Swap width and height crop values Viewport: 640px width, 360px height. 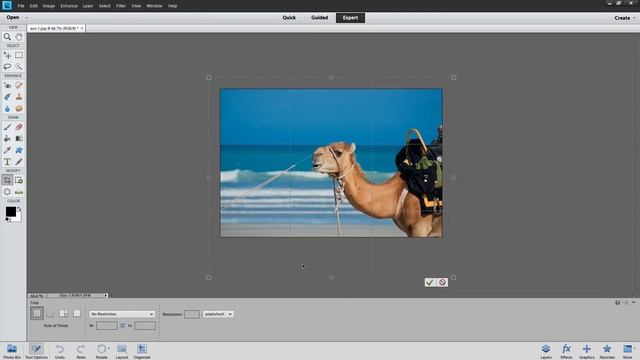click(x=122, y=325)
